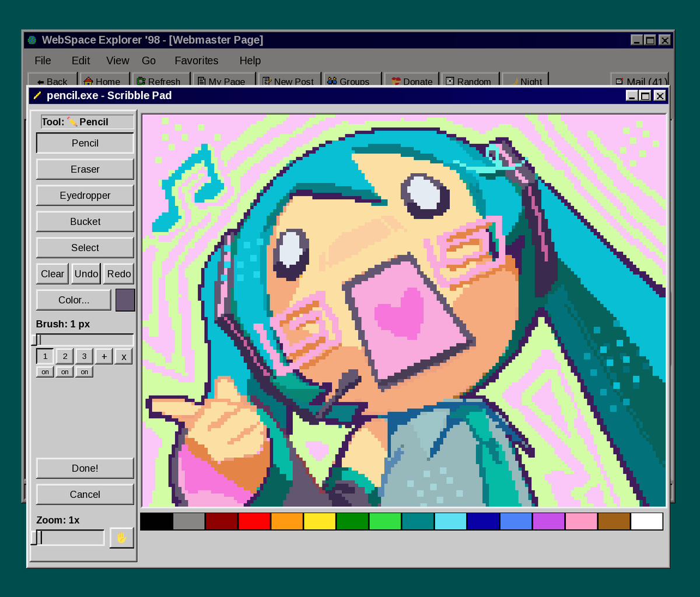Screen dimensions: 700x597
Task: Click the Done! button
Action: (x=85, y=468)
